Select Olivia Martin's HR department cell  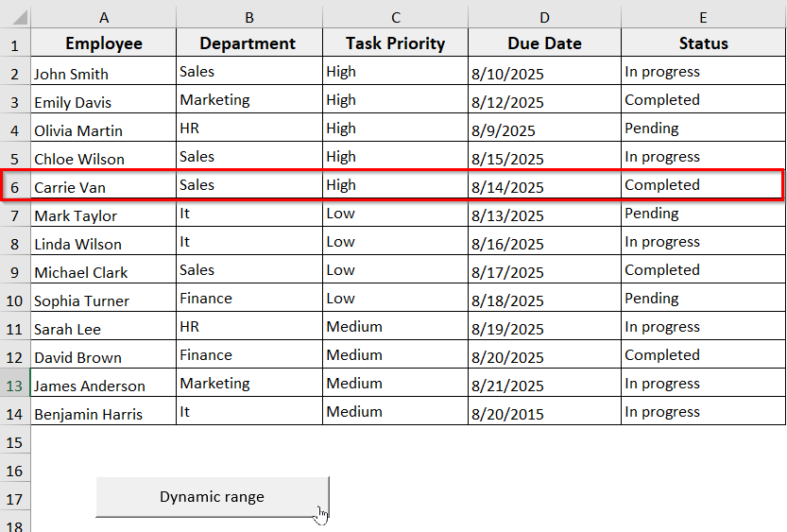(x=248, y=129)
